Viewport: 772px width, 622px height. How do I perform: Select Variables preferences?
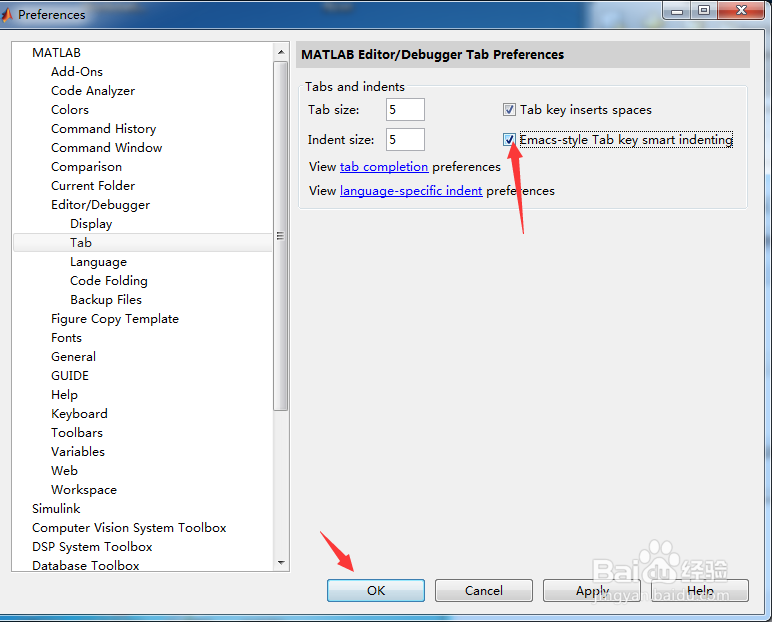pos(78,452)
